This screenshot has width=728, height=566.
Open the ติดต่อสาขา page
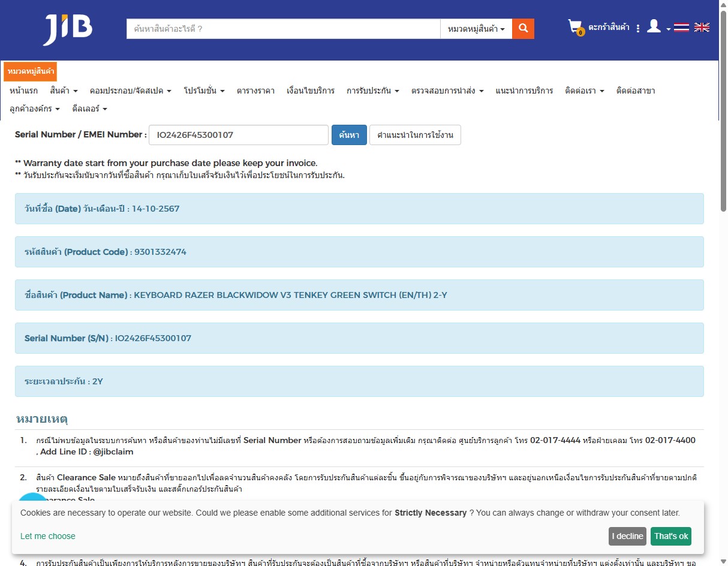coord(636,91)
